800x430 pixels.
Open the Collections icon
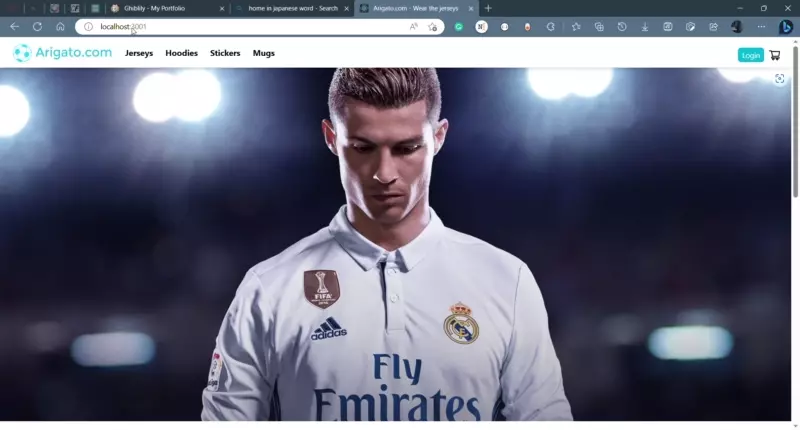click(x=599, y=27)
